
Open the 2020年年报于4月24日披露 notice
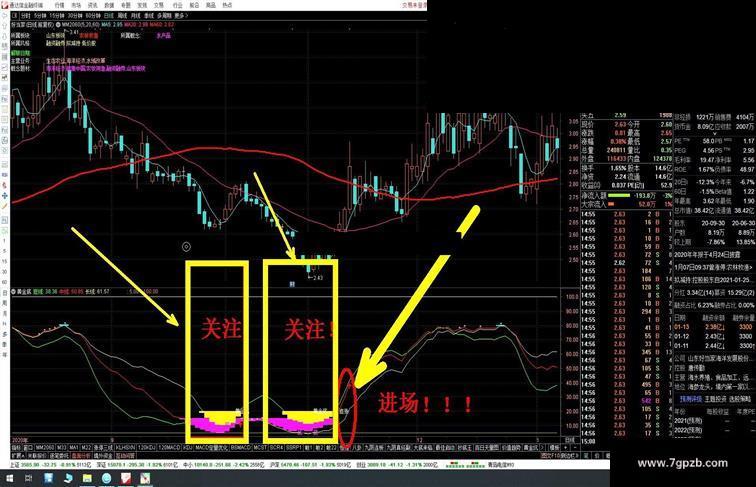point(707,255)
